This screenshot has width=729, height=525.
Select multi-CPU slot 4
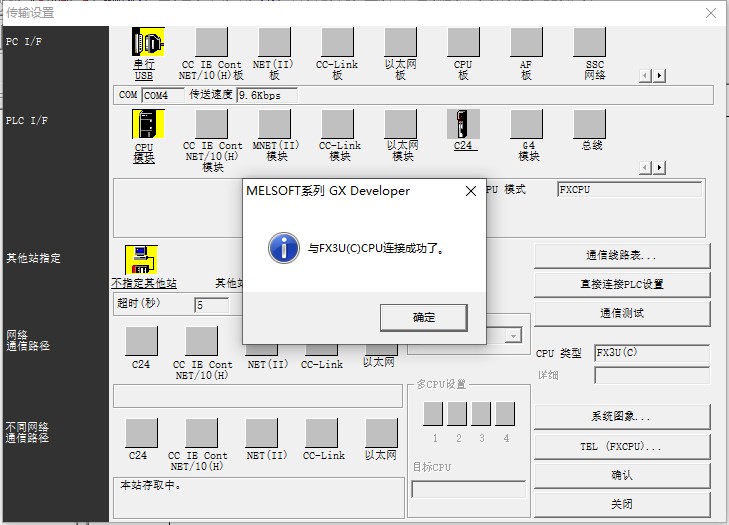point(505,413)
